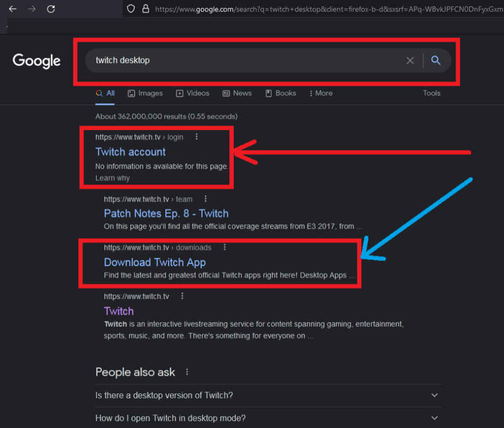Click 'About 362,000,000 results' stats text
This screenshot has height=428, width=504.
click(166, 116)
